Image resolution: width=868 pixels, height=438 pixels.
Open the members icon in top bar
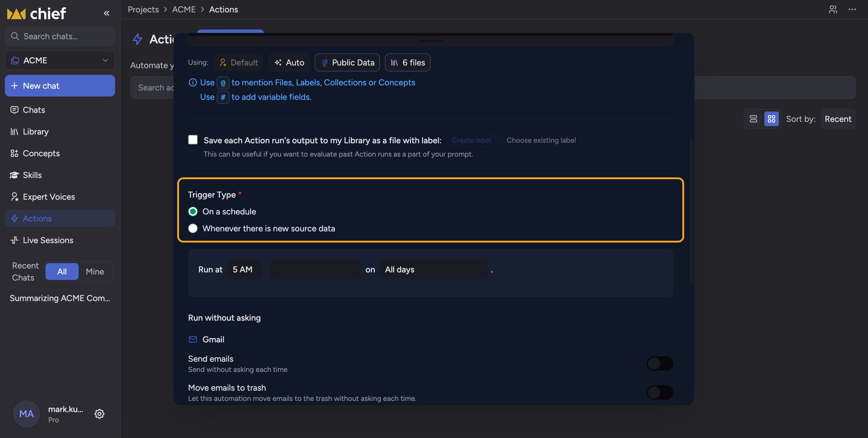pos(833,9)
